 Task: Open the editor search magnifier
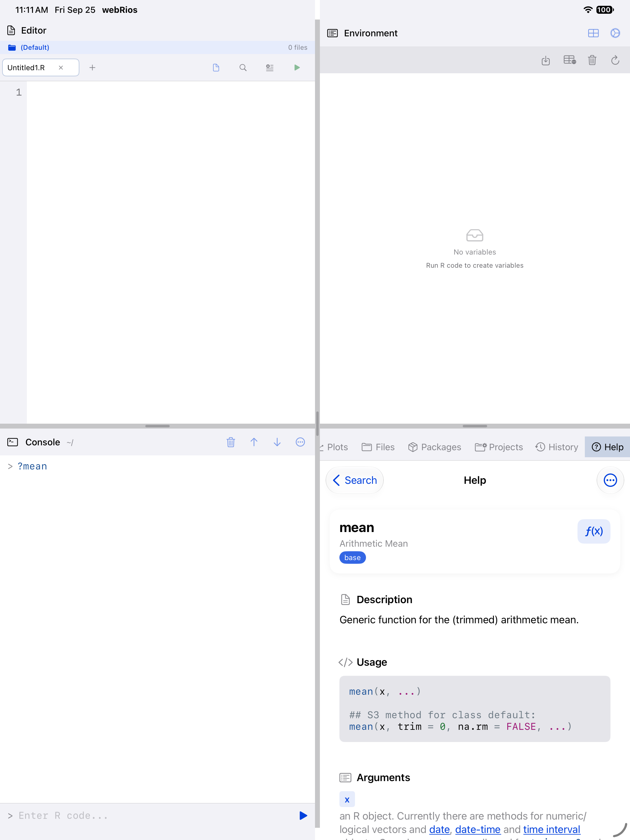coord(243,67)
